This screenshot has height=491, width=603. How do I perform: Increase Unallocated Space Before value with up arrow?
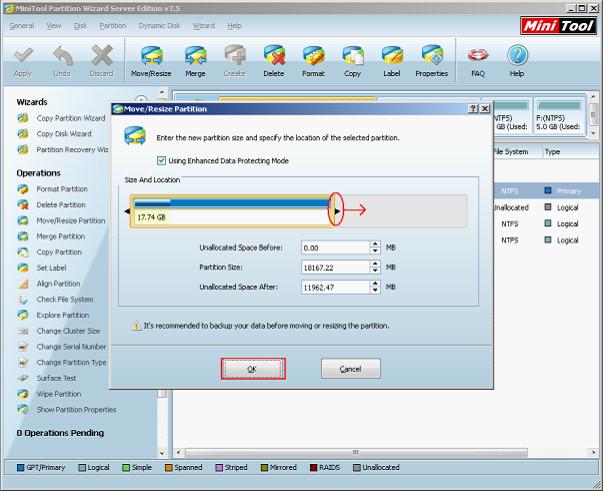click(x=375, y=245)
